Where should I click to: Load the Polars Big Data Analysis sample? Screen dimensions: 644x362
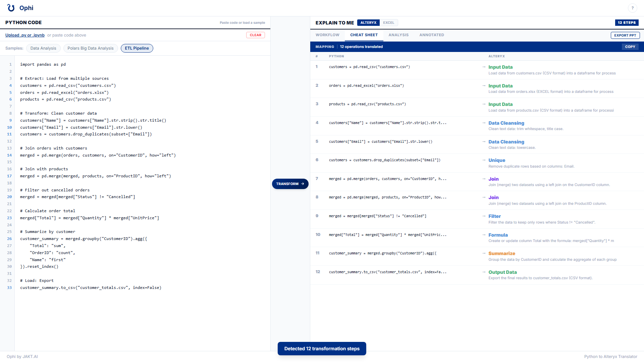91,48
